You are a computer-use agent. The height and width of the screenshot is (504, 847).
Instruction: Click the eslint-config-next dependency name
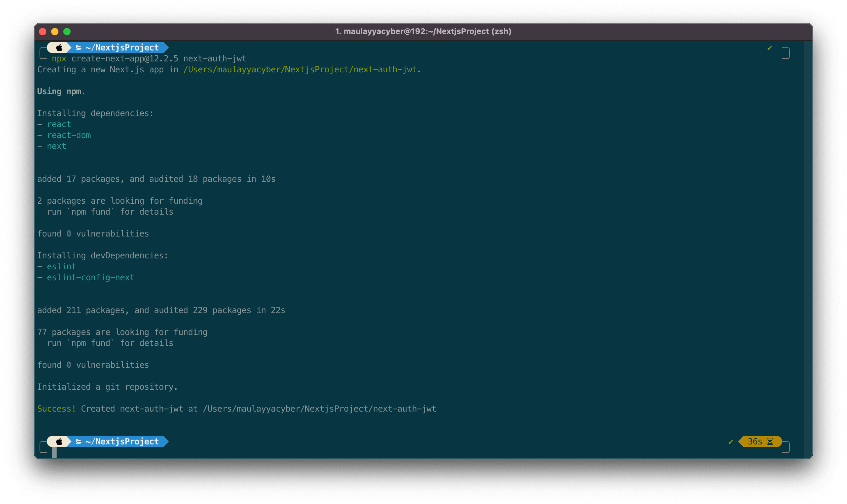tap(90, 278)
